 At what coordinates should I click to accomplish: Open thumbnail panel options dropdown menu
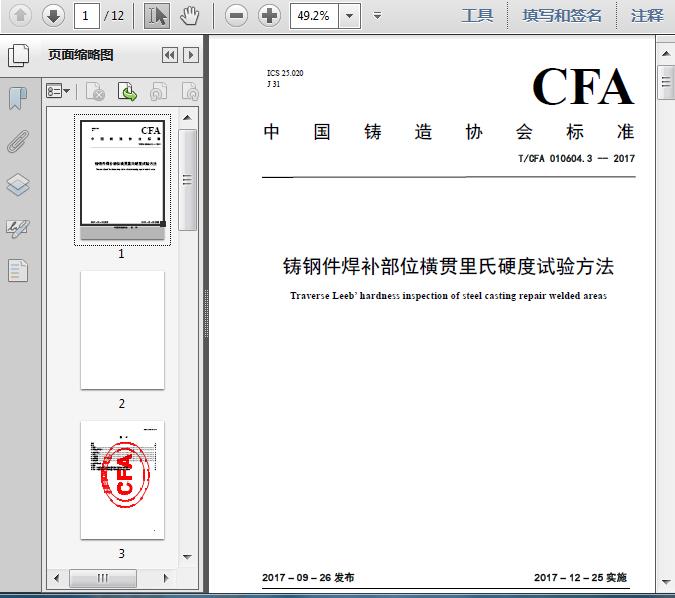58,91
